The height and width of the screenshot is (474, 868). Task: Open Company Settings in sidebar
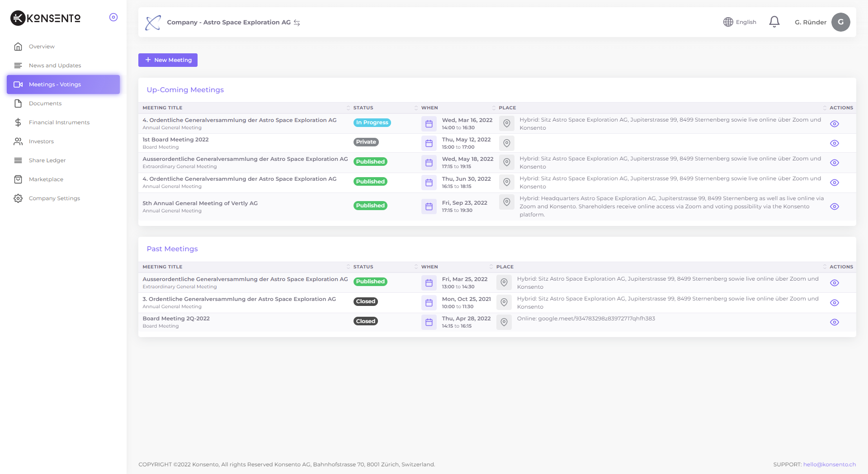click(54, 198)
